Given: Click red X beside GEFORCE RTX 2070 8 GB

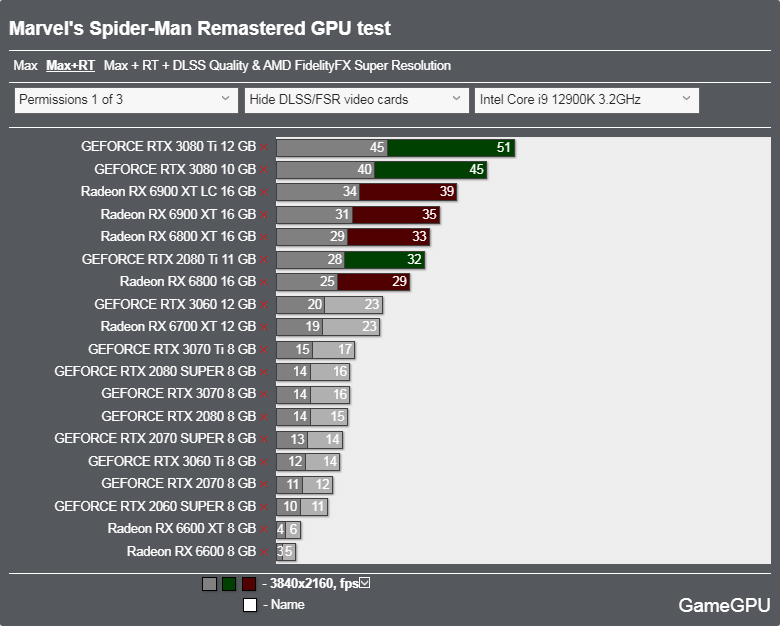Looking at the screenshot, I should (x=264, y=484).
